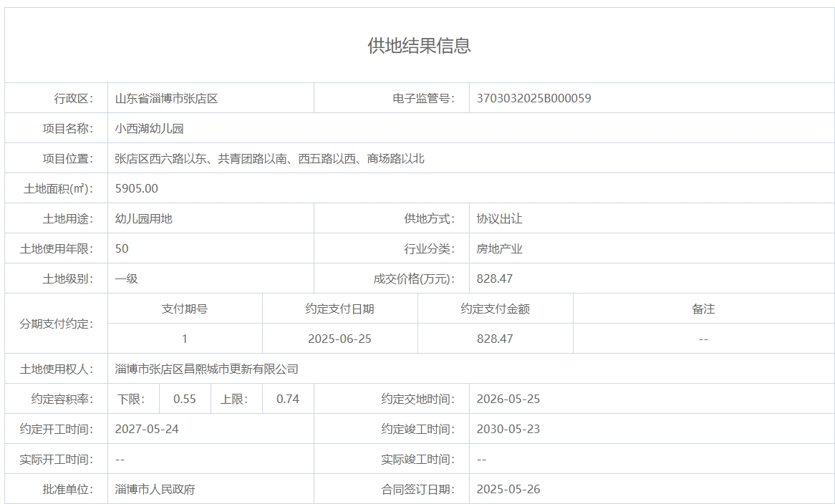Select the value '山东省淄博市张店区'
Viewport: 835px width, 504px height.
(x=167, y=99)
